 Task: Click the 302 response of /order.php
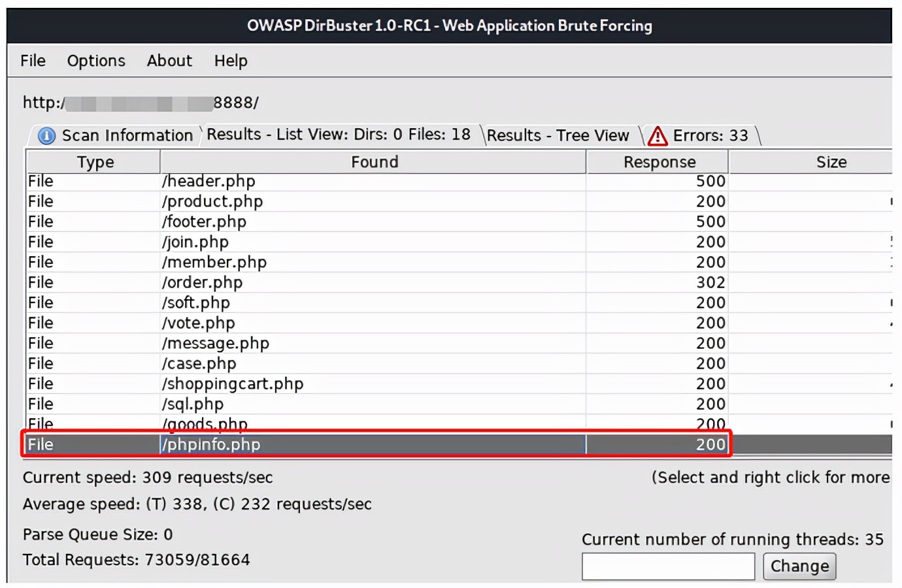coord(710,282)
